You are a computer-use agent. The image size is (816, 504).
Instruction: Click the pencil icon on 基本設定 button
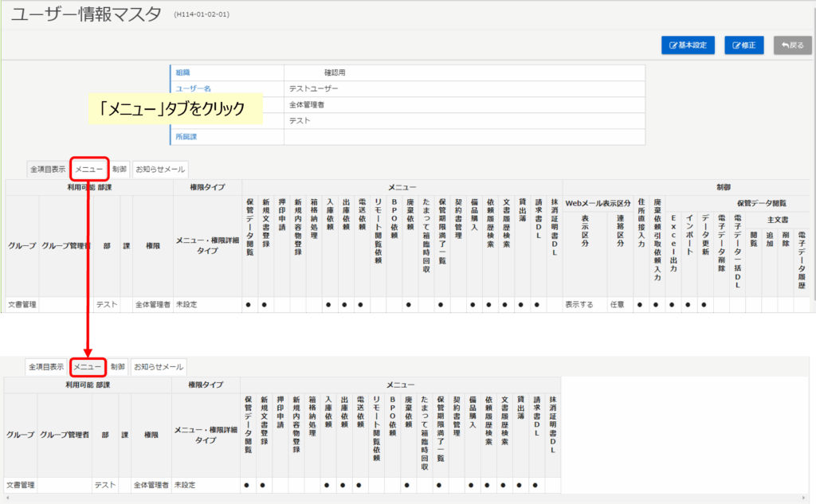point(673,45)
